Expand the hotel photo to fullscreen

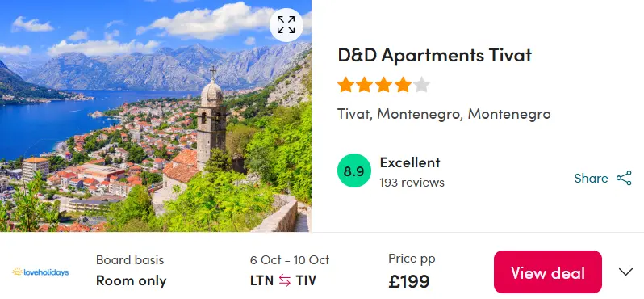pos(286,25)
